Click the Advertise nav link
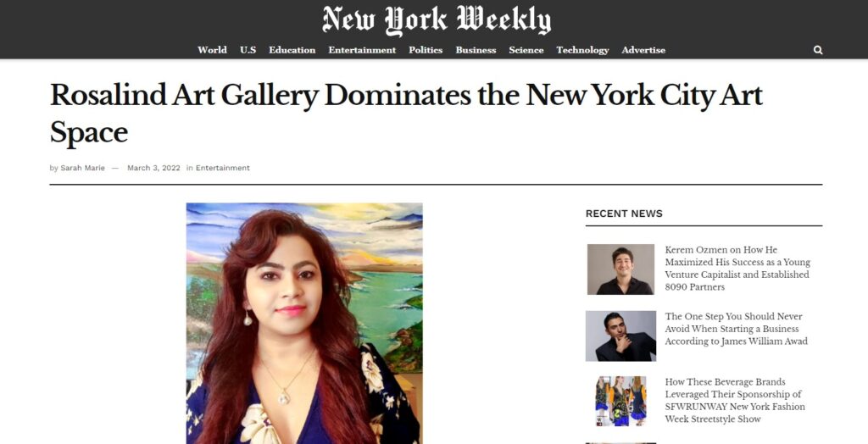 (643, 50)
